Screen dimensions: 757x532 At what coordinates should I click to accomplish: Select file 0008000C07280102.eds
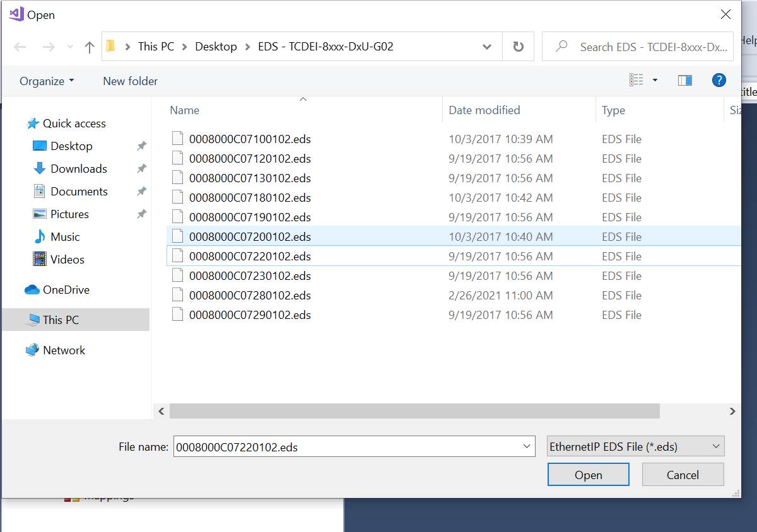[x=250, y=296]
